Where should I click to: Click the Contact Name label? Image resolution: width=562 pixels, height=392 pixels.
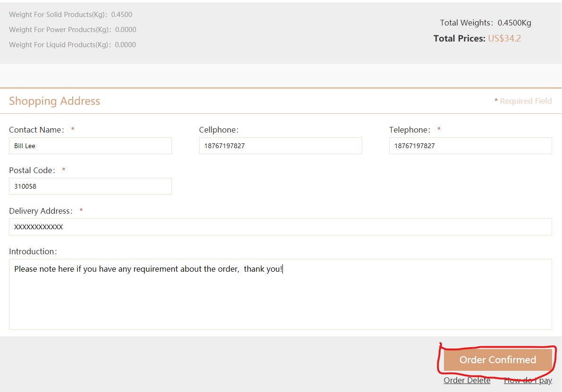pos(36,130)
